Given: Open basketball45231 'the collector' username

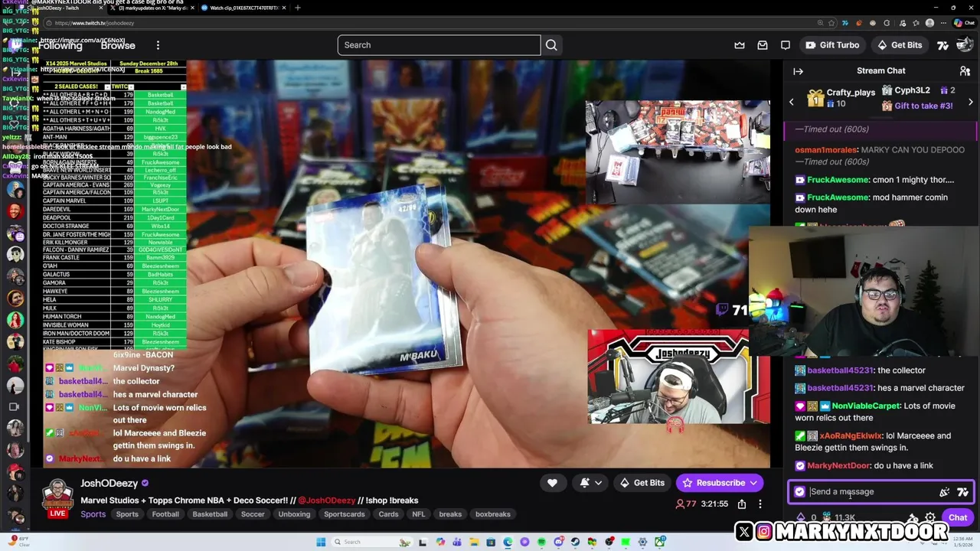Looking at the screenshot, I should (840, 370).
